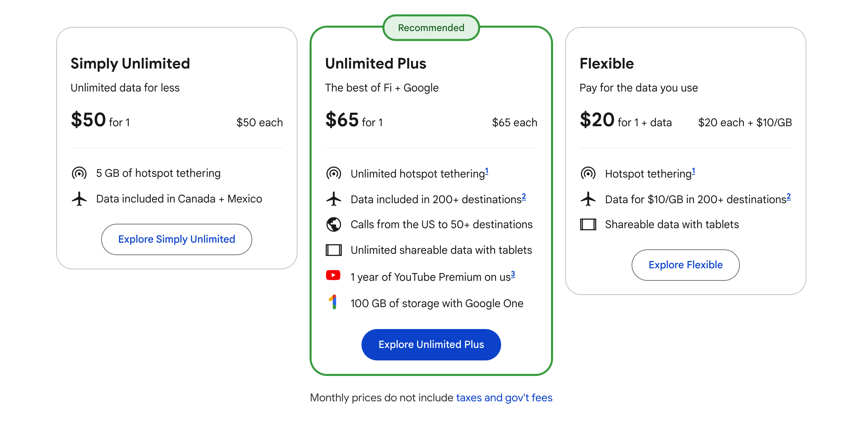Screen dimensions: 868x434
Task: Open the Explore Simply Unlimited button
Action: 176,239
